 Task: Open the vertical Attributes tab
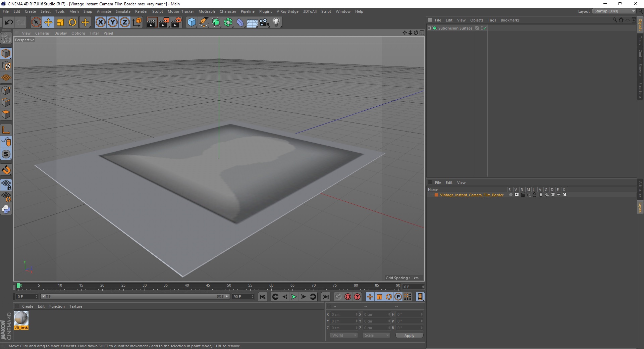point(640,189)
